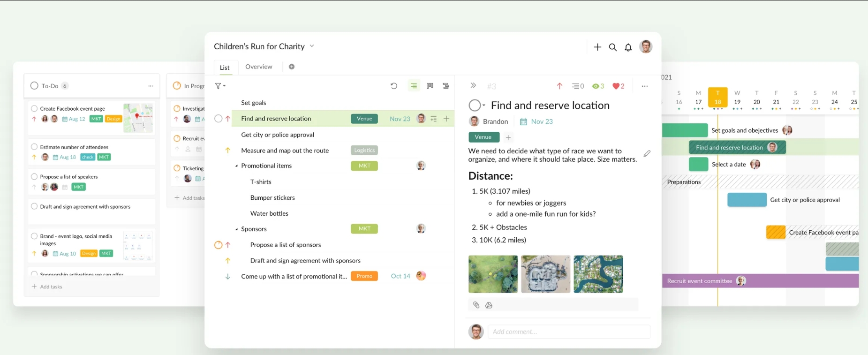Collapse the task detail panel with double chevron
This screenshot has height=355, width=868.
pyautogui.click(x=473, y=85)
